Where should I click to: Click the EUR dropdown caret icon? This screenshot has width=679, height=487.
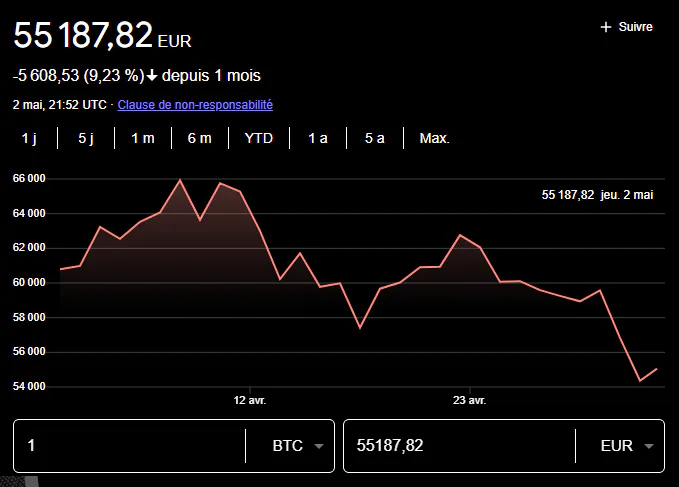(x=649, y=446)
